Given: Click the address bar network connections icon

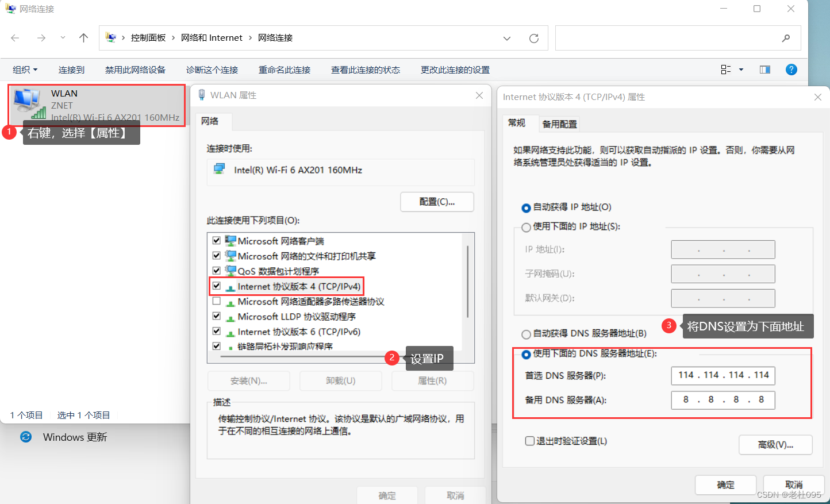Looking at the screenshot, I should tap(111, 38).
